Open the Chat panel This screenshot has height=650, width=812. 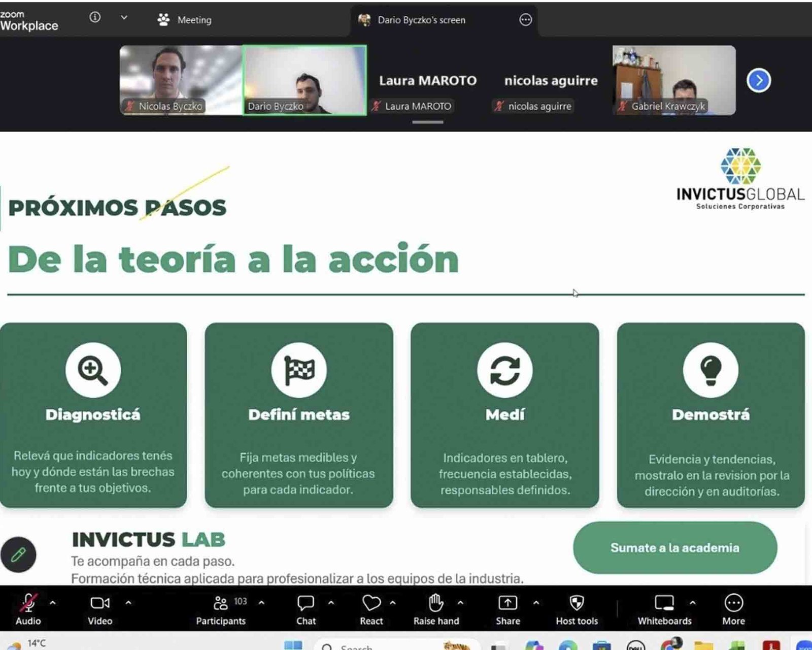306,609
